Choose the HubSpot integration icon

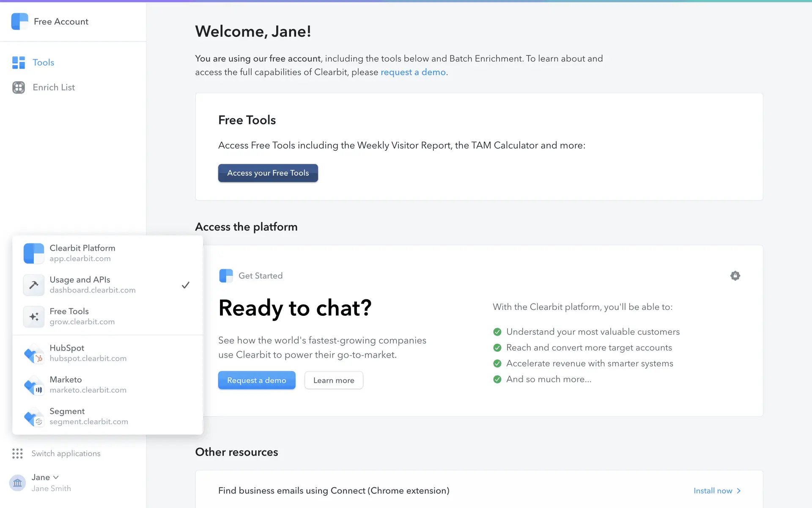pos(34,353)
